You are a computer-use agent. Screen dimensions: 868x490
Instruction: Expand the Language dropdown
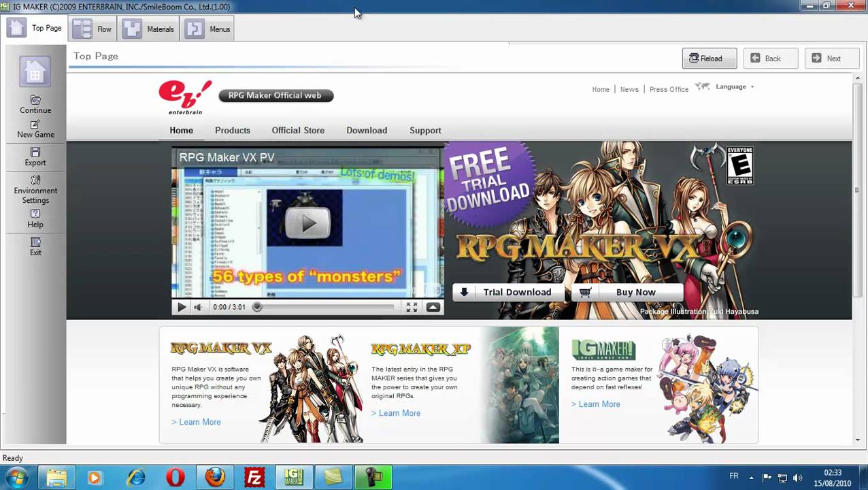coord(735,86)
